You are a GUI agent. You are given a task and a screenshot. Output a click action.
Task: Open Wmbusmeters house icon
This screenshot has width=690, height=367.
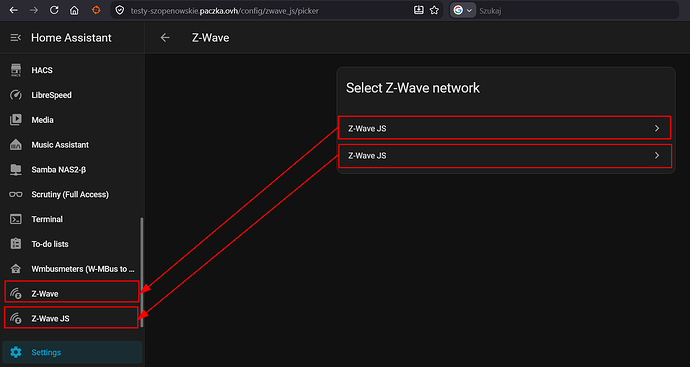[x=16, y=269]
